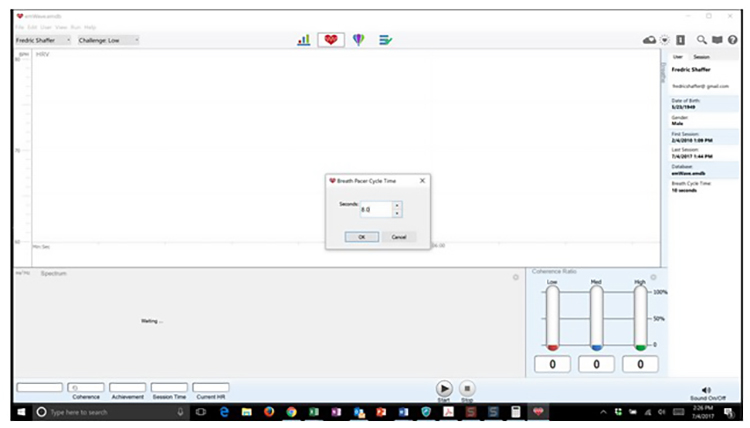Switch to the Session tab
Image resolution: width=750 pixels, height=428 pixels.
click(x=702, y=57)
